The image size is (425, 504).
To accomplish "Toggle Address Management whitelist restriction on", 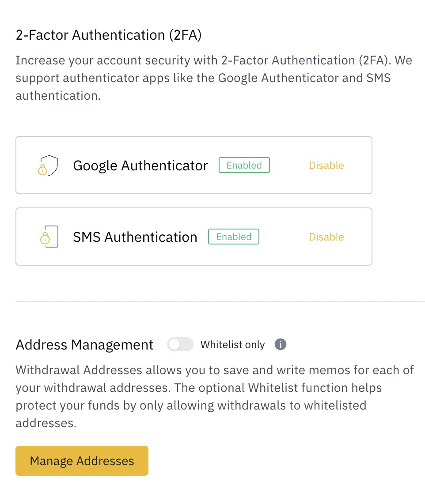I will pos(180,344).
